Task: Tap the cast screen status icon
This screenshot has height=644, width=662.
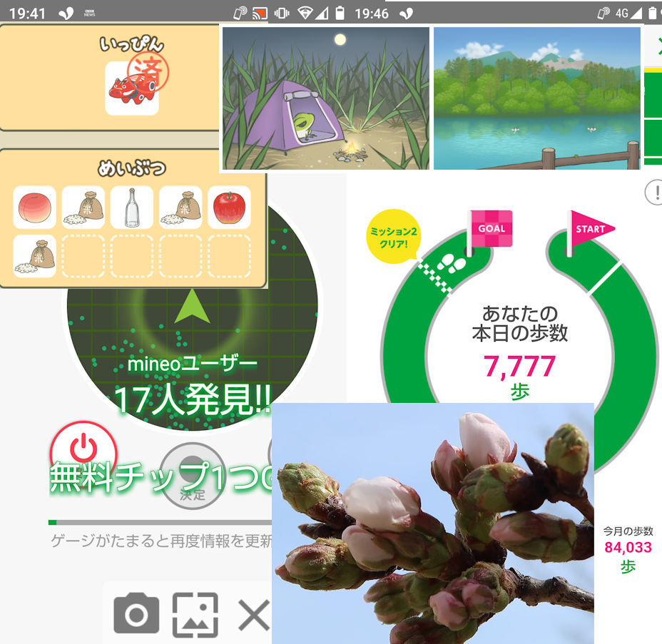Action: (260, 14)
